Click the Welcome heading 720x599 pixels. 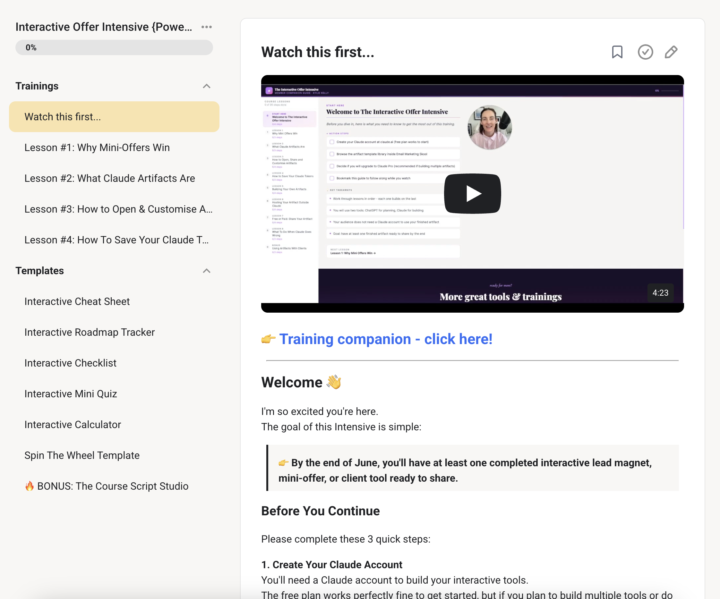click(292, 382)
